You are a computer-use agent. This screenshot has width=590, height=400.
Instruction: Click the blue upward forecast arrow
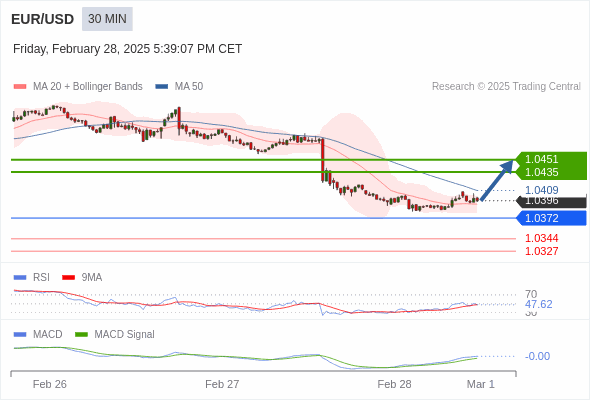pyautogui.click(x=497, y=181)
